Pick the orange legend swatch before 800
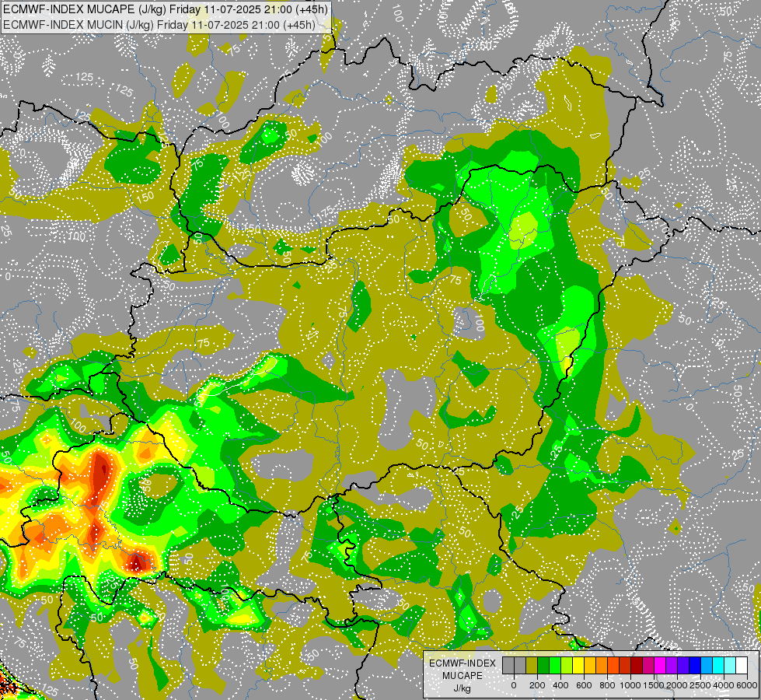The width and height of the screenshot is (761, 700). [x=602, y=666]
